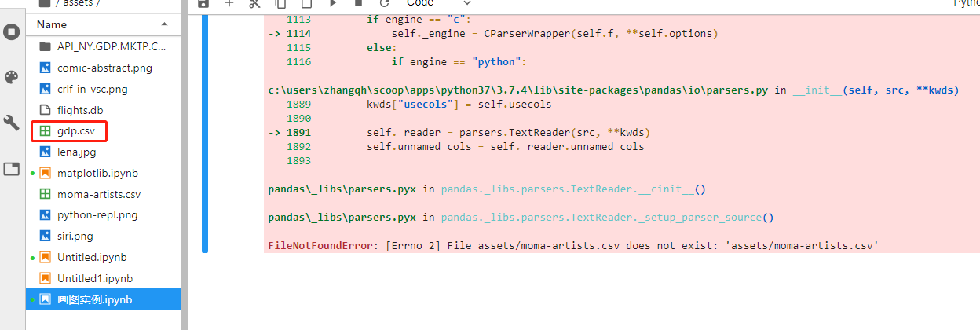Open the Commands palette sidebar icon
This screenshot has height=330, width=980.
11,77
